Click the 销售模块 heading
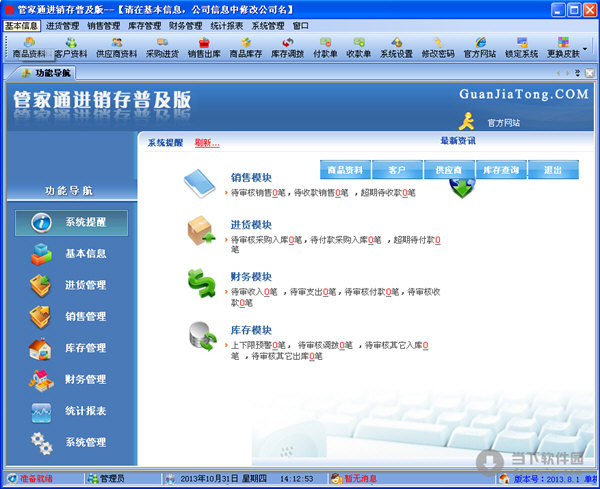The width and height of the screenshot is (600, 489). point(251,178)
